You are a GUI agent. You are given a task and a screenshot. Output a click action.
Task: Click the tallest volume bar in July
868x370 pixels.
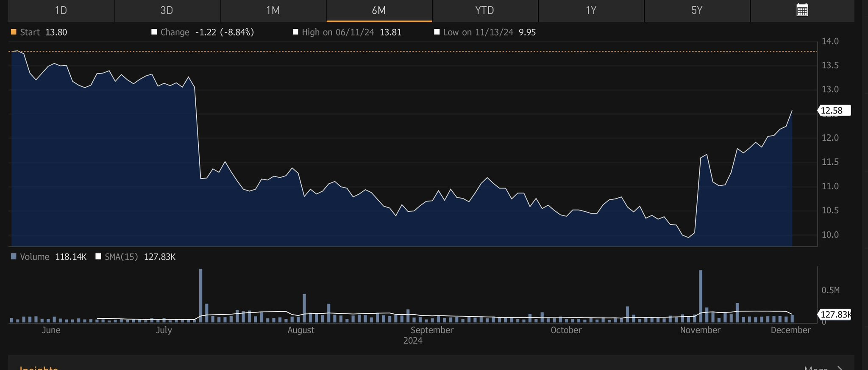[x=200, y=295]
